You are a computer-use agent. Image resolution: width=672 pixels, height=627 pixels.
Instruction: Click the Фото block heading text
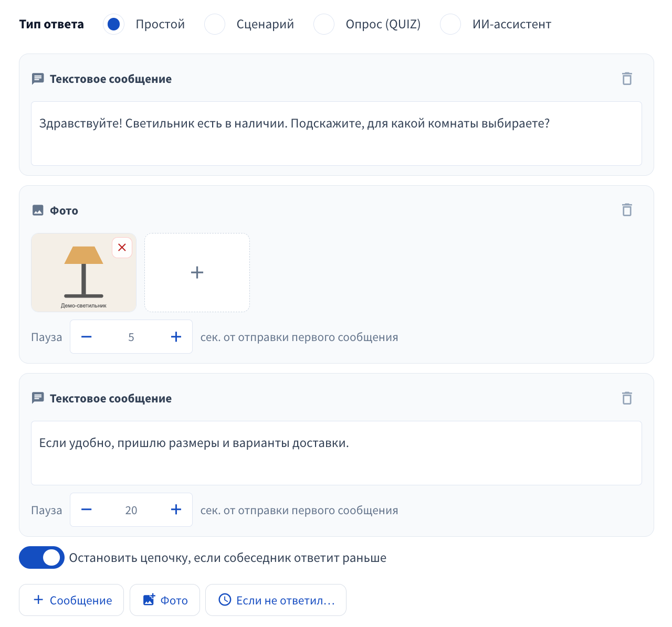pyautogui.click(x=64, y=210)
